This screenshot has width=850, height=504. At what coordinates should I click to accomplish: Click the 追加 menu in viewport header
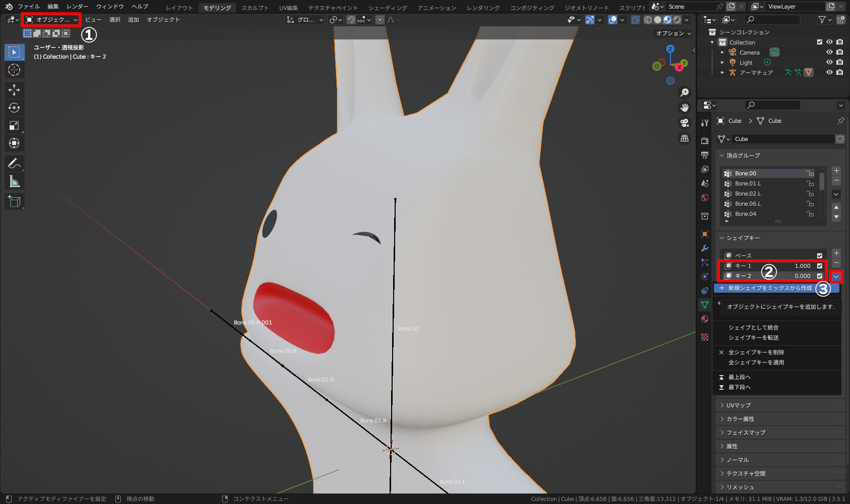pyautogui.click(x=134, y=20)
